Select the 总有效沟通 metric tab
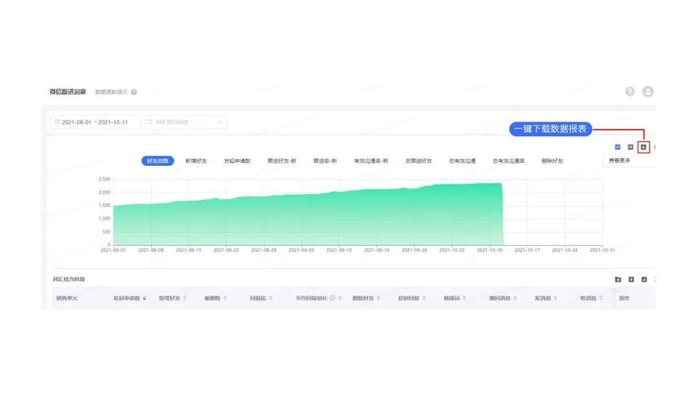700x394 pixels. (462, 161)
